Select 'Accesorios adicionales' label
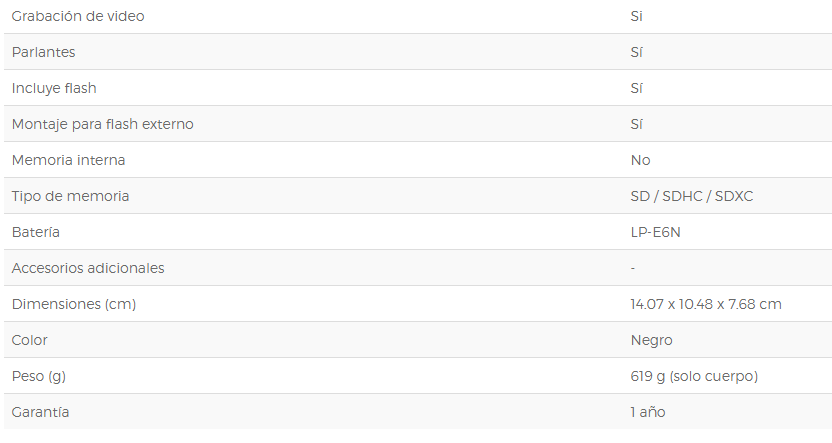This screenshot has width=832, height=443. pos(88,268)
